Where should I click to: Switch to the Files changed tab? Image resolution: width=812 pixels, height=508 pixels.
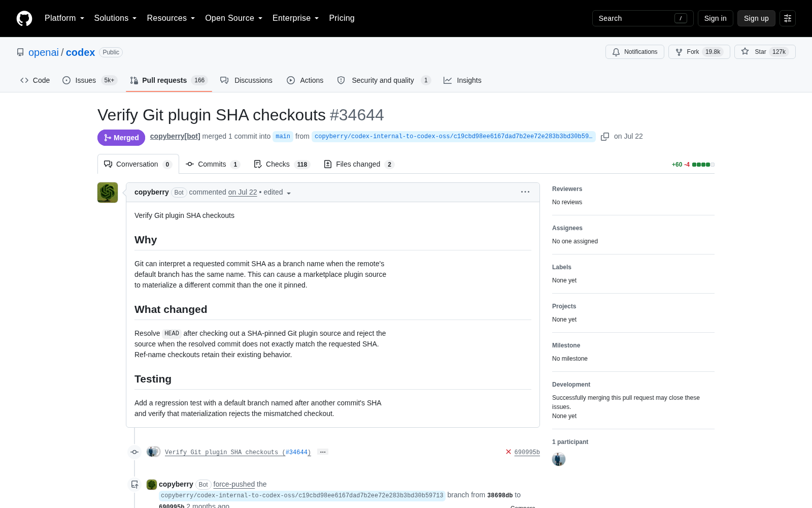point(359,164)
